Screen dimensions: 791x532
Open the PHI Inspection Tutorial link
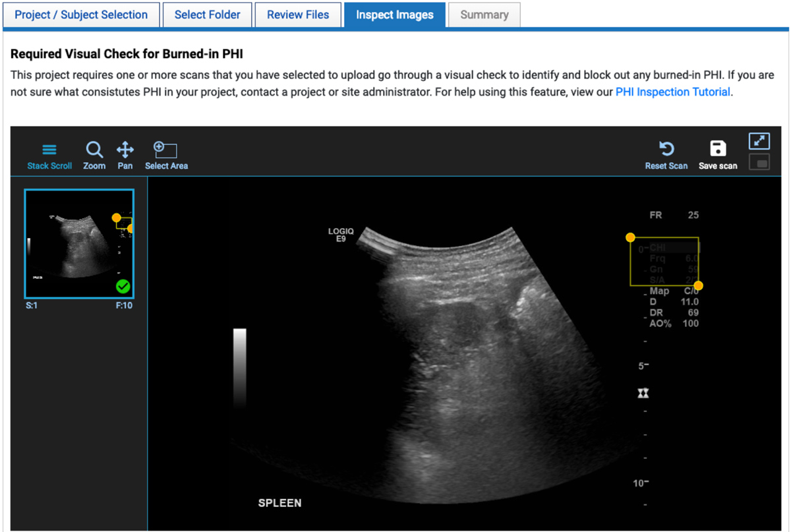point(673,92)
